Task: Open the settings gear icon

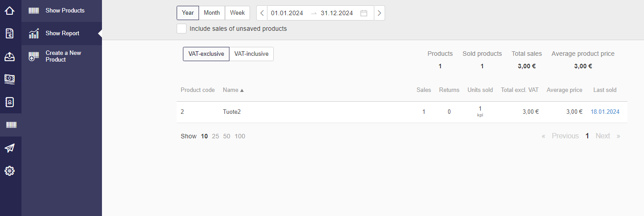Action: pyautogui.click(x=10, y=170)
